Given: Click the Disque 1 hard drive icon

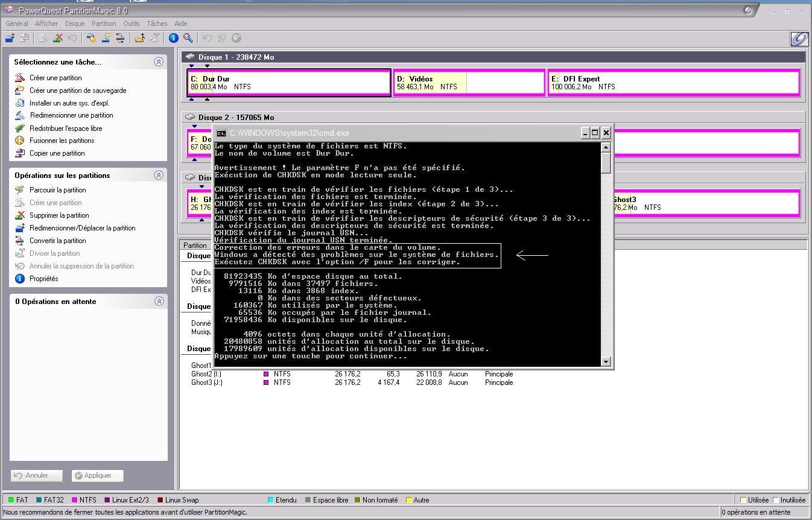Looking at the screenshot, I should [x=190, y=57].
